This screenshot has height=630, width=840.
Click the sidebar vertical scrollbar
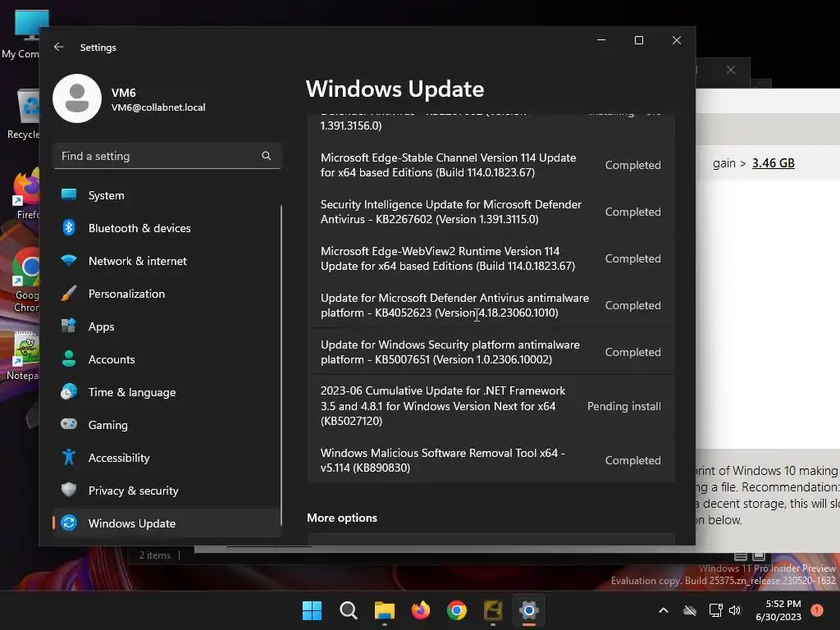281,364
